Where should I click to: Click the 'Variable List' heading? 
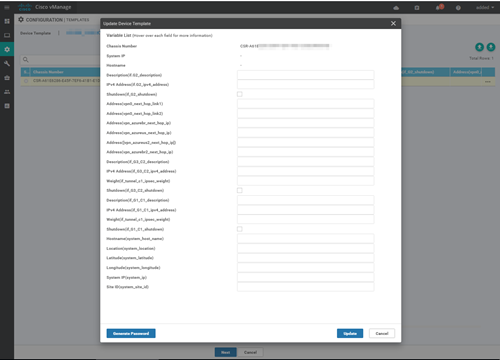tap(119, 35)
